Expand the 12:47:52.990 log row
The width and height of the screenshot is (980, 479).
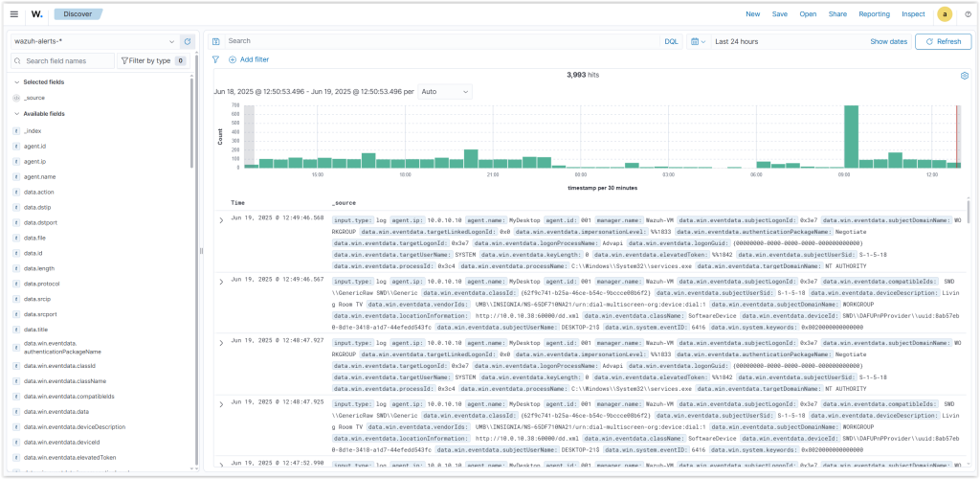pos(221,466)
